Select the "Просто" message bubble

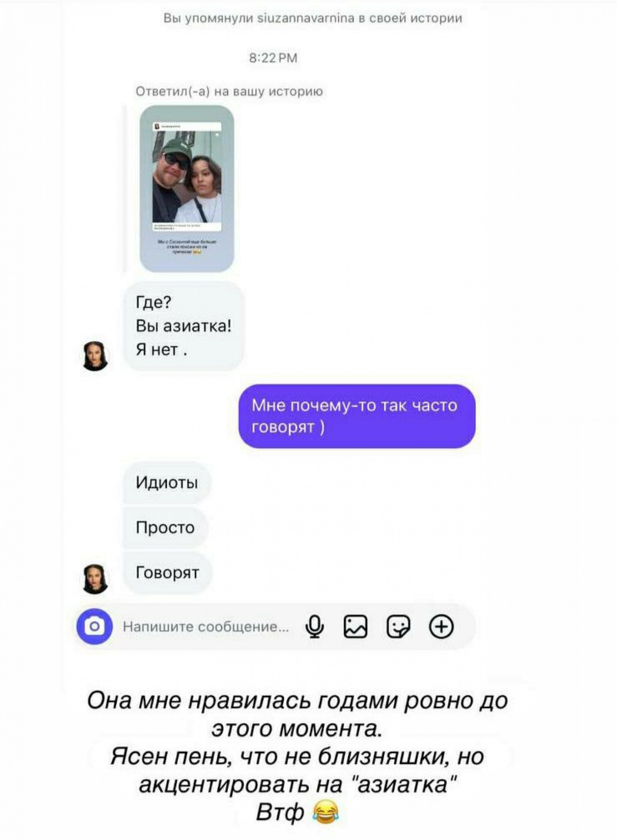pos(165,528)
